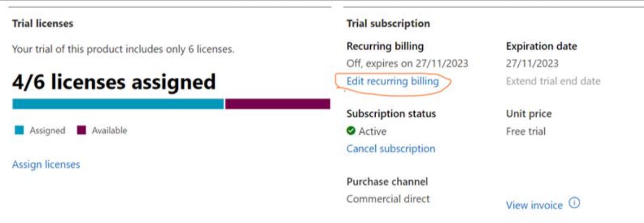Open the Edit recurring billing link

coord(392,81)
